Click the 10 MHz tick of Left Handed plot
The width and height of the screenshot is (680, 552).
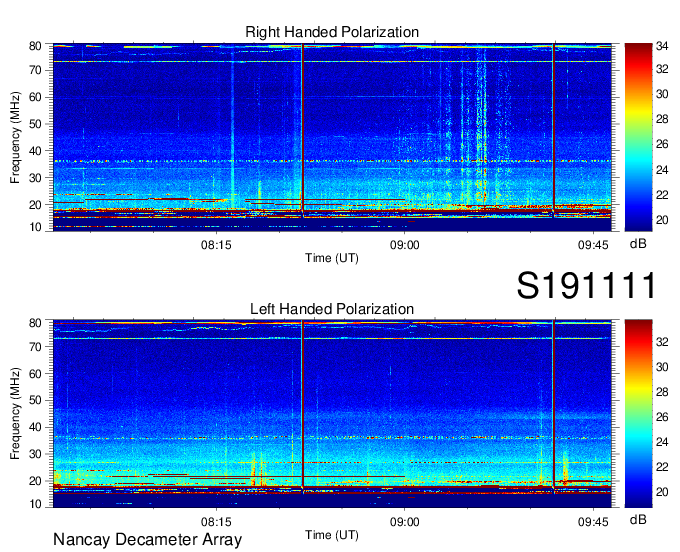(x=35, y=504)
